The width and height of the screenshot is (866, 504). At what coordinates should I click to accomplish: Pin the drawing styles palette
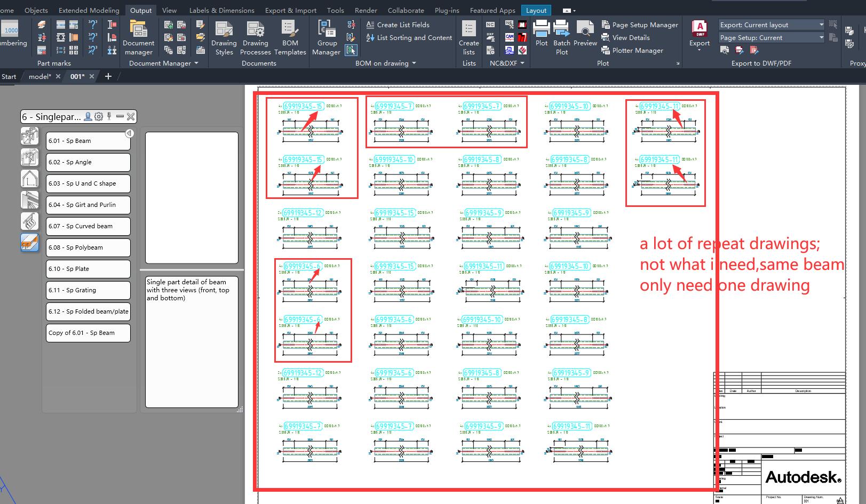[109, 116]
